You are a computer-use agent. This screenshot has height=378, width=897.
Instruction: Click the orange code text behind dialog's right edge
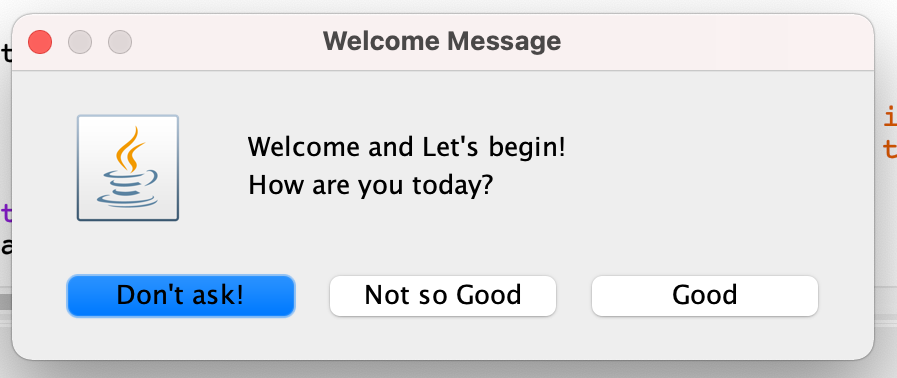pyautogui.click(x=890, y=133)
